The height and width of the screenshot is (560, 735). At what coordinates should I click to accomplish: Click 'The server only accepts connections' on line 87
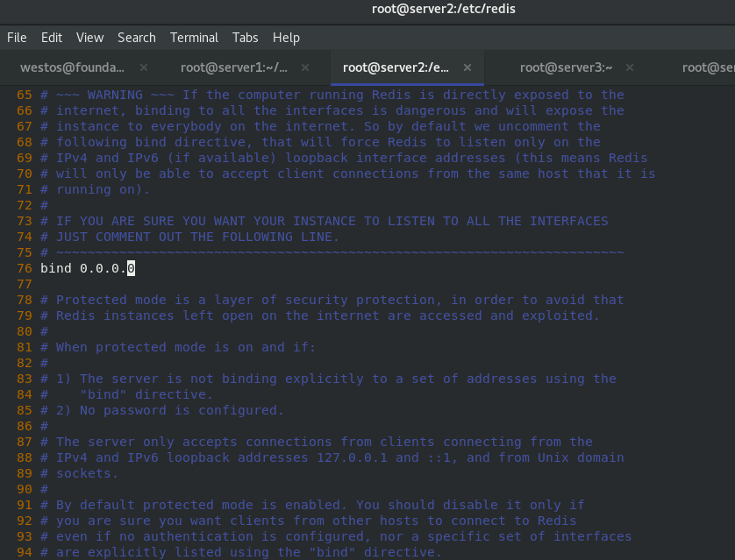194,442
